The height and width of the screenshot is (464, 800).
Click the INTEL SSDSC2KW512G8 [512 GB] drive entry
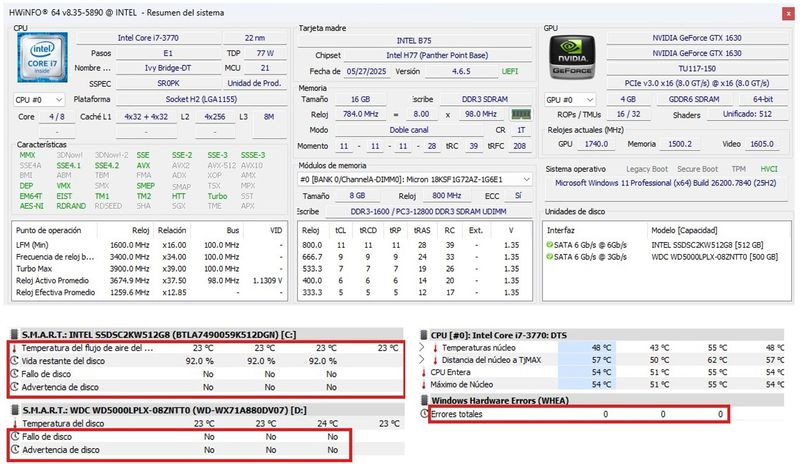click(707, 245)
